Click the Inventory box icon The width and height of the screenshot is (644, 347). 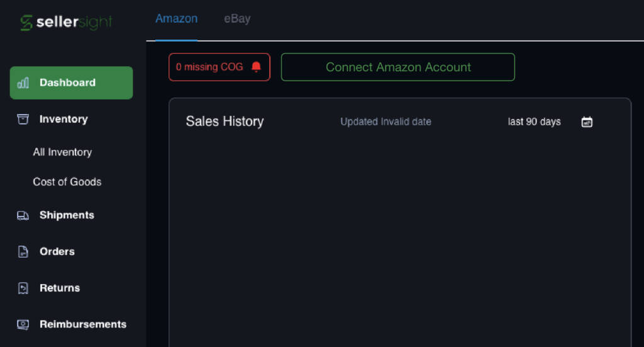23,119
